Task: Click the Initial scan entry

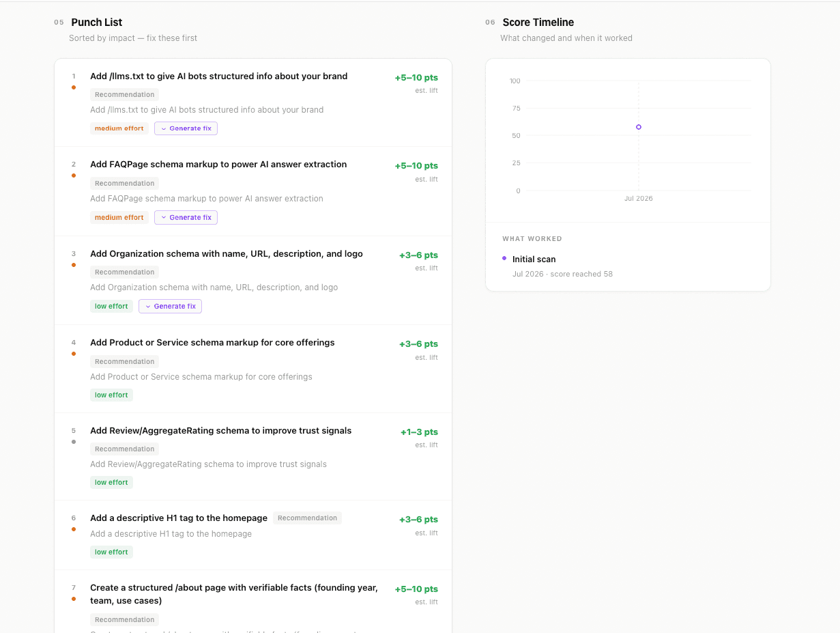Action: pyautogui.click(x=534, y=259)
